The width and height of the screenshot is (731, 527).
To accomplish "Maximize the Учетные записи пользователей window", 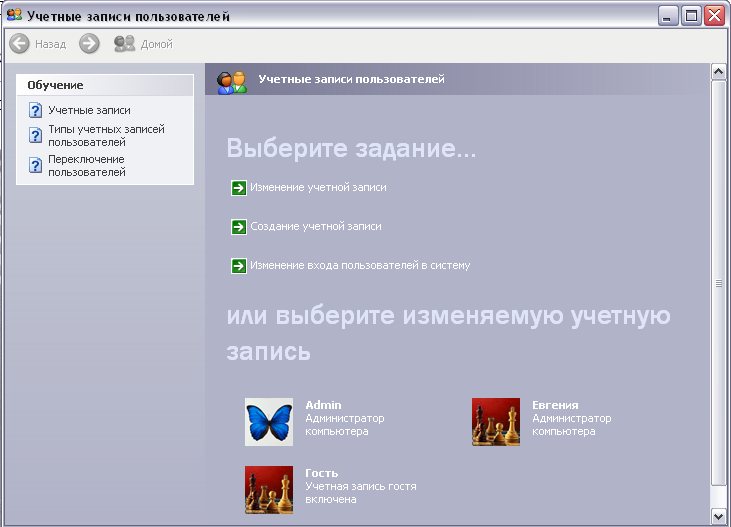I will click(x=691, y=16).
